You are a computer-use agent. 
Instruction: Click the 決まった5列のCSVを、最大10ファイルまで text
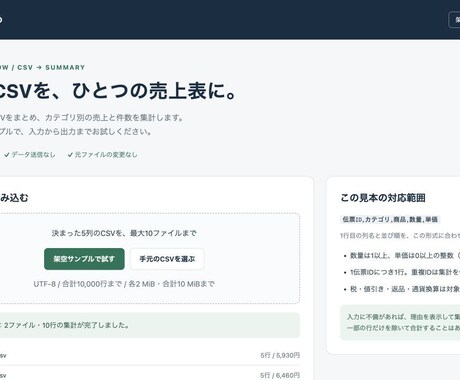pyautogui.click(x=124, y=233)
